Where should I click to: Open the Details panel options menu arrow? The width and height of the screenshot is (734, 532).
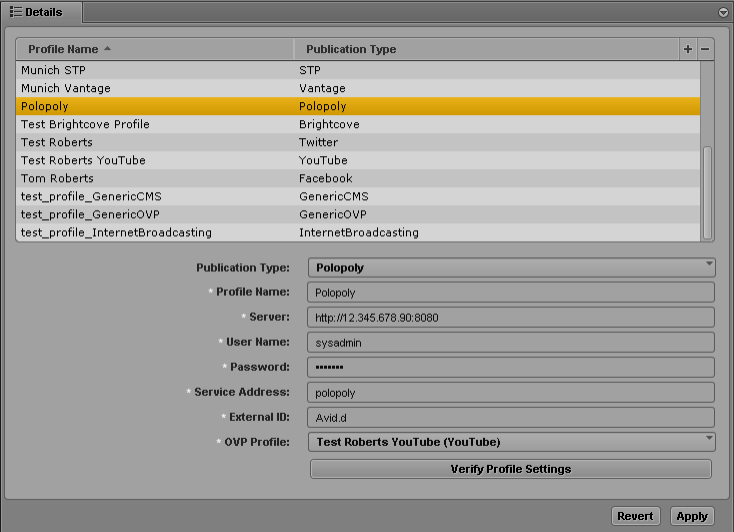[x=723, y=12]
